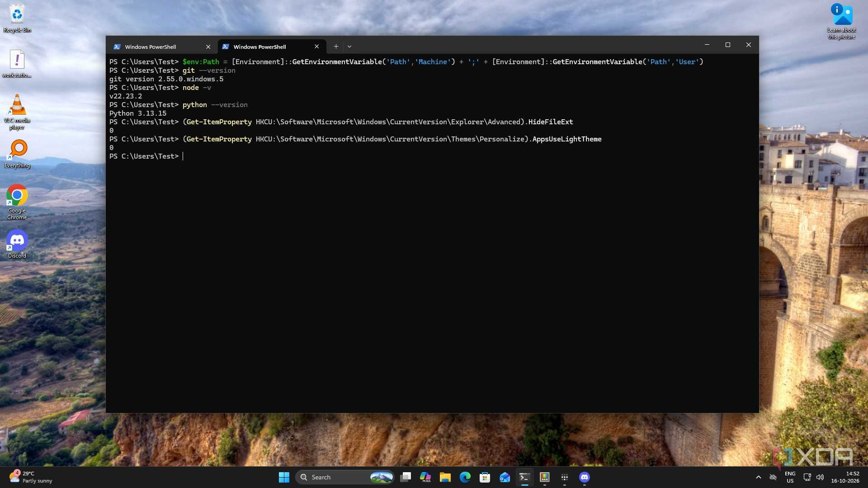Open the workstation file desktop icon
This screenshot has height=488, width=868.
coord(17,64)
